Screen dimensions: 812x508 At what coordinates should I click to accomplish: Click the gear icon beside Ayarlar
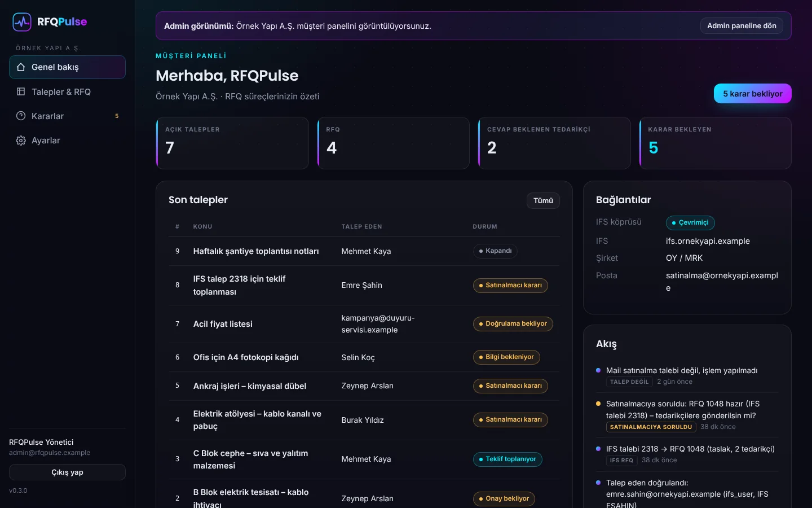tap(21, 141)
